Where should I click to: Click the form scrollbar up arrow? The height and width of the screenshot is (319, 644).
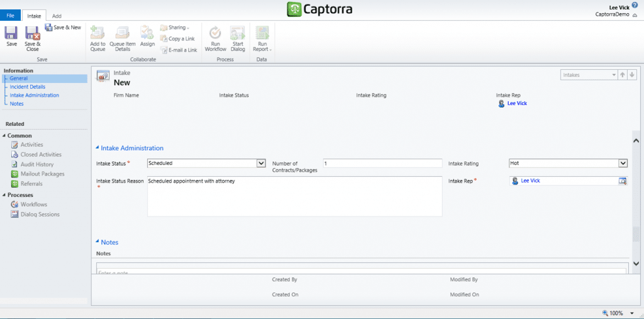636,140
